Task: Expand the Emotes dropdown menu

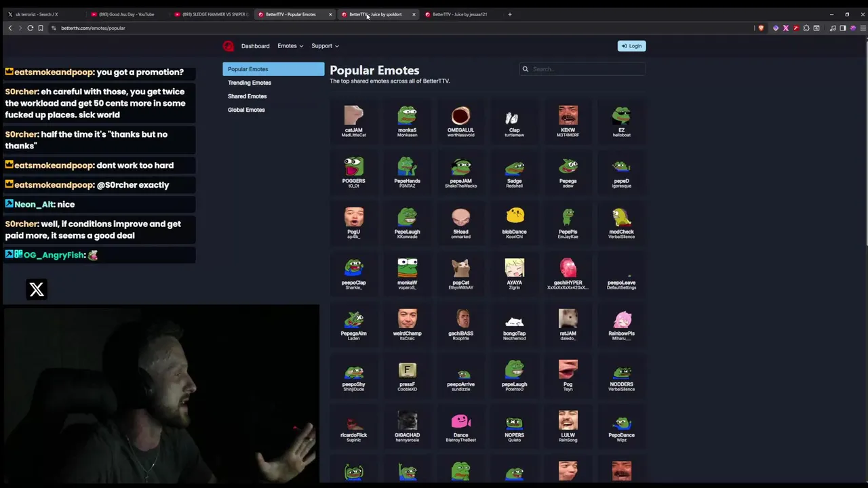Action: 290,46
